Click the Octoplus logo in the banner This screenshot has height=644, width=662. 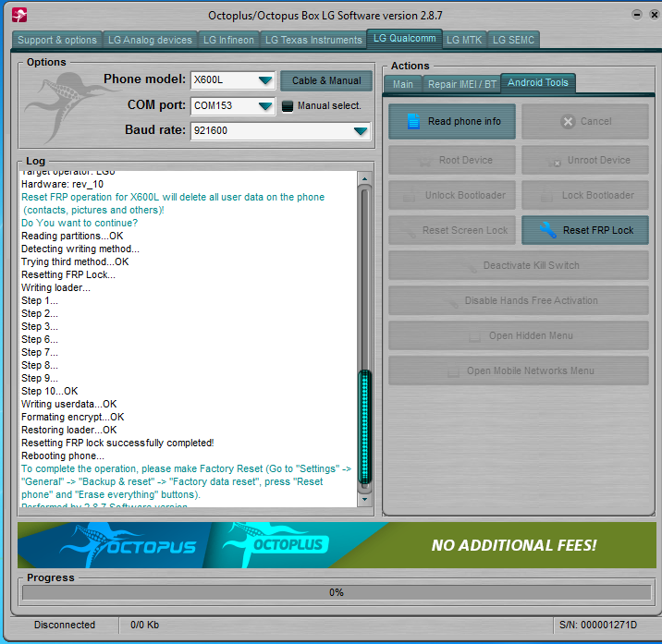[276, 543]
